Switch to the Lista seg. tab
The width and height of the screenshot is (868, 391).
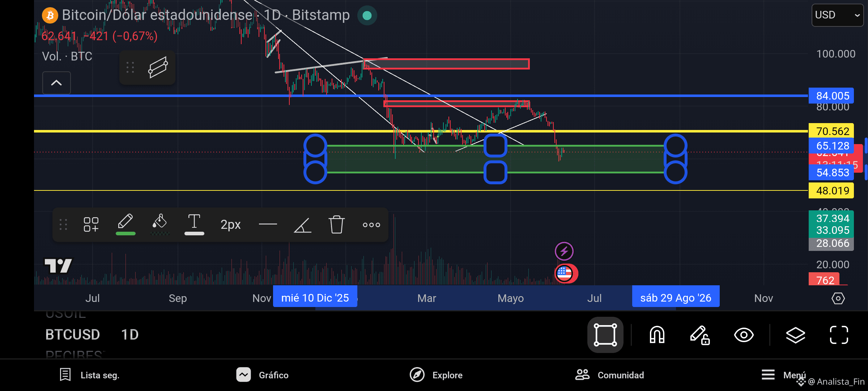[x=90, y=375]
